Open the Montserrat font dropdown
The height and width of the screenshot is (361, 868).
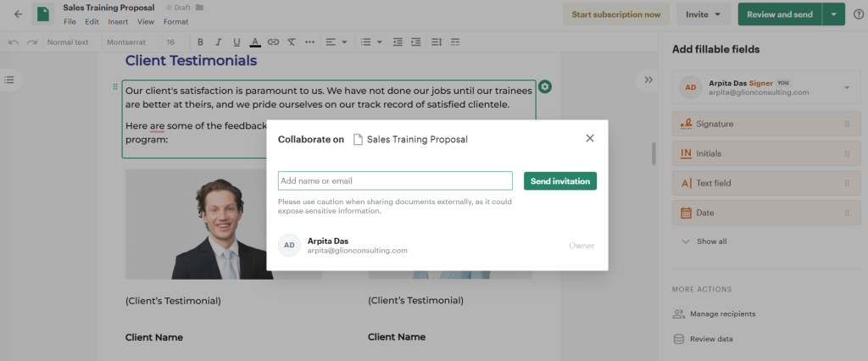pos(126,42)
